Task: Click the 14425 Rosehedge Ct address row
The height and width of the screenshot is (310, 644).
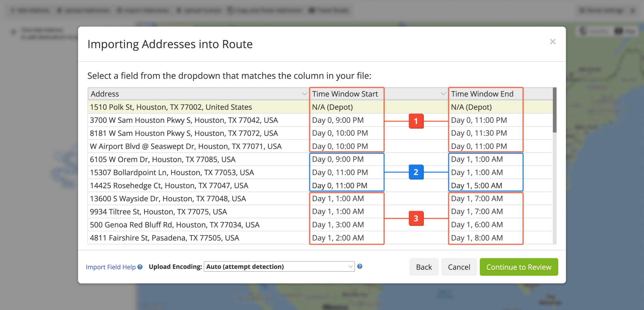Action: [169, 186]
